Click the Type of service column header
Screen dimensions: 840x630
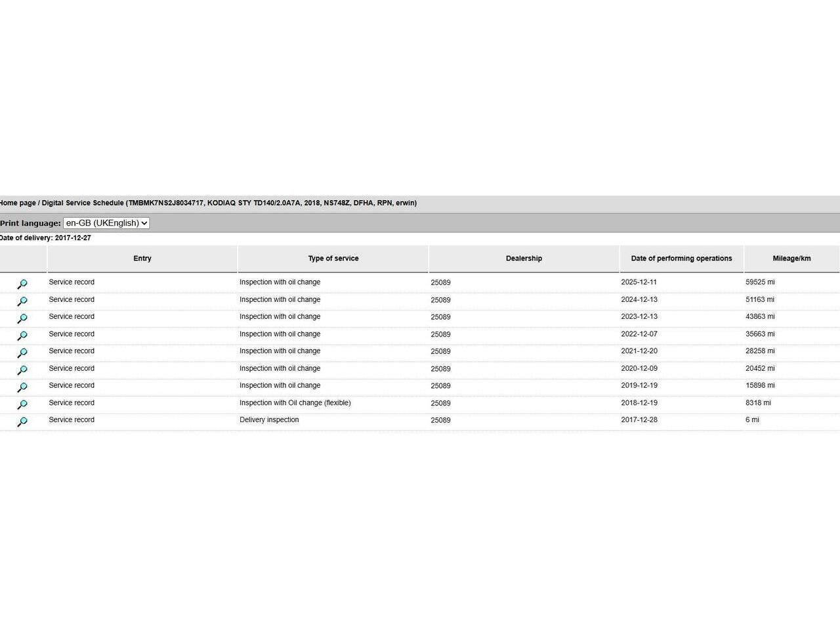click(333, 259)
